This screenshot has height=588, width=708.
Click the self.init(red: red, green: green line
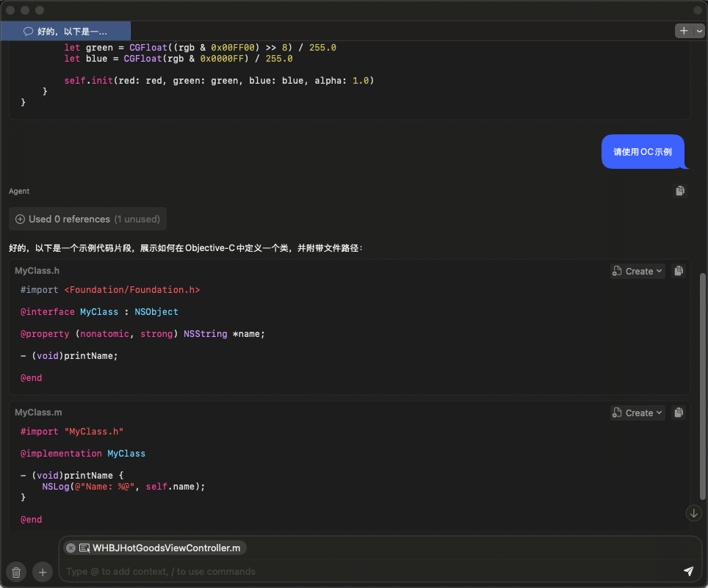point(219,80)
